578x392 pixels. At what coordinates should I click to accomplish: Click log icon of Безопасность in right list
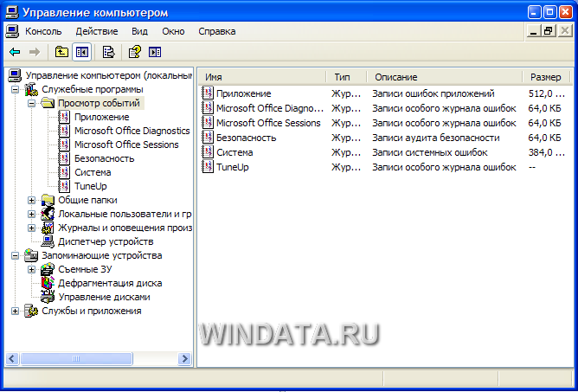208,138
